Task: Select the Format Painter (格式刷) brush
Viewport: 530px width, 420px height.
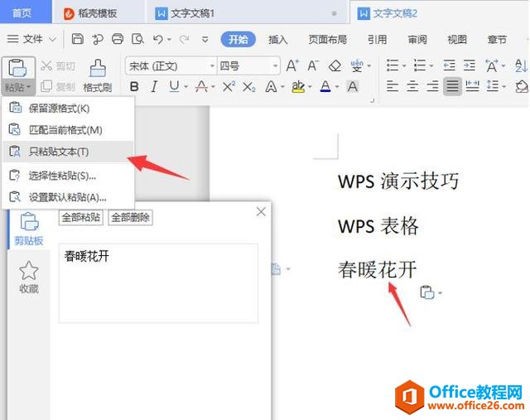Action: 98,69
